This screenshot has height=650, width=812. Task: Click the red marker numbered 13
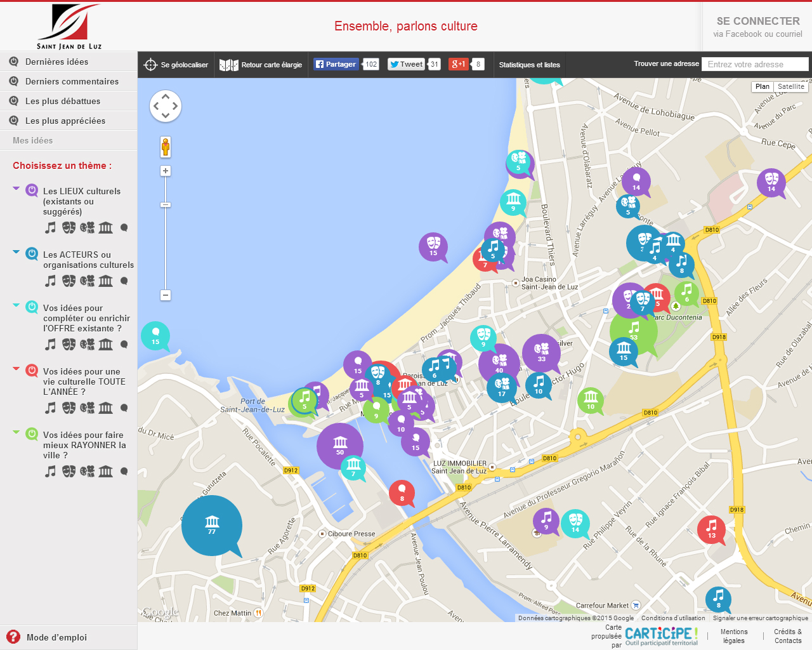click(x=711, y=527)
